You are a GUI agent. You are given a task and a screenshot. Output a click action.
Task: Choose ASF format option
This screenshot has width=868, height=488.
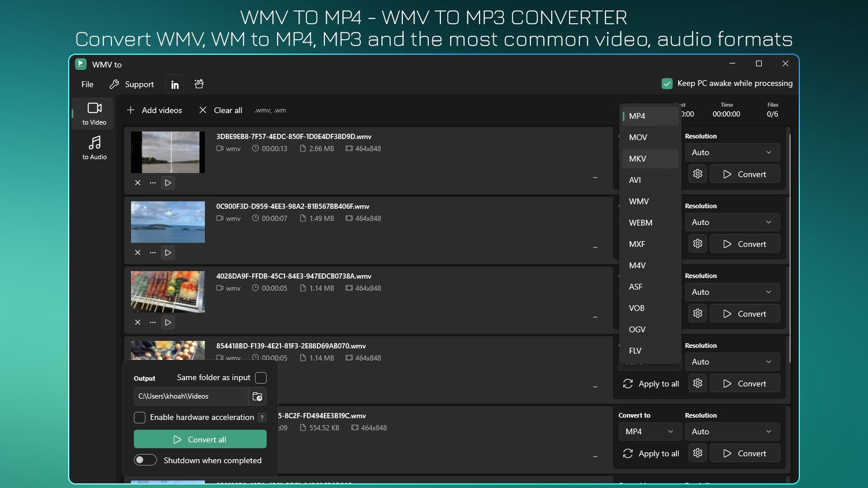click(x=650, y=287)
